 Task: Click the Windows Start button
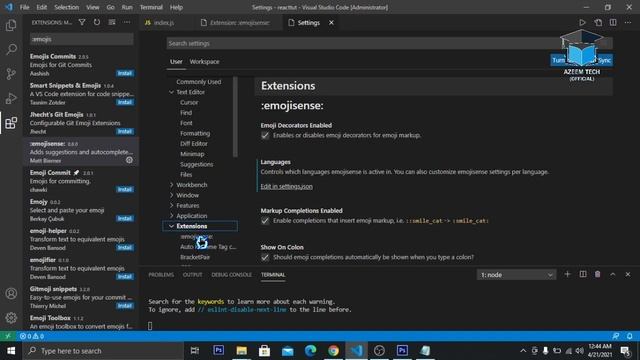(11, 351)
